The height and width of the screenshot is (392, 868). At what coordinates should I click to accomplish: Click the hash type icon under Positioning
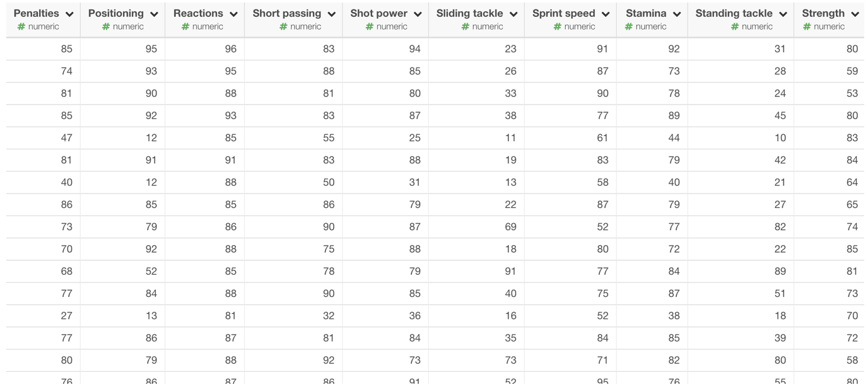pyautogui.click(x=106, y=26)
